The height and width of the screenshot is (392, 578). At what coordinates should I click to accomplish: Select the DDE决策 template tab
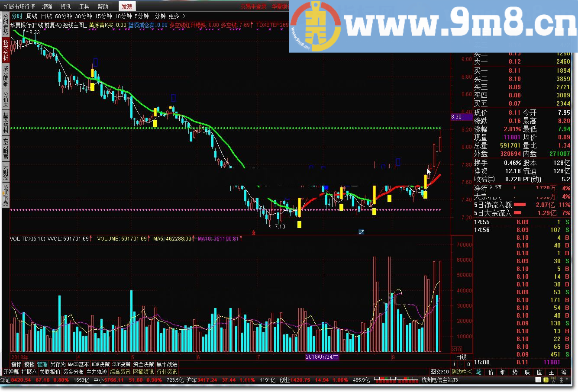[100, 364]
